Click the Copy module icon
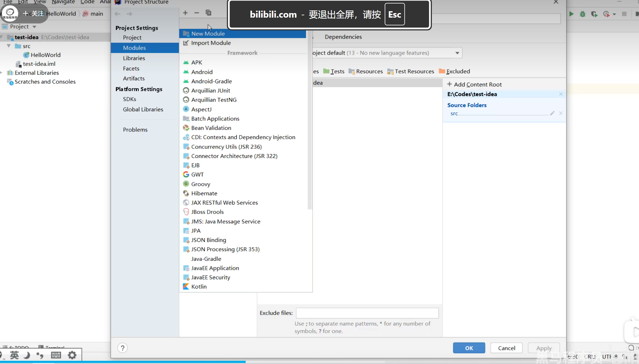Screen dimensions: 639x364 click(x=208, y=13)
